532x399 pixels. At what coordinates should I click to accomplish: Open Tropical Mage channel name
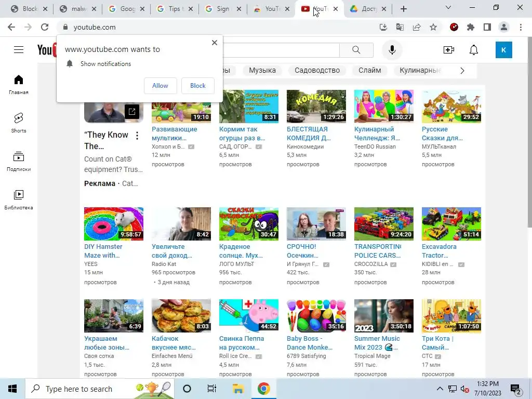pos(372,356)
